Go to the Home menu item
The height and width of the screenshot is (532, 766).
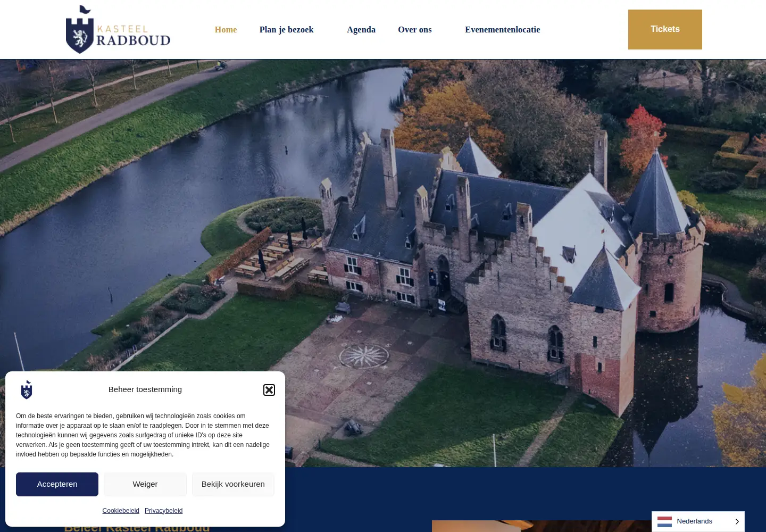pos(226,30)
